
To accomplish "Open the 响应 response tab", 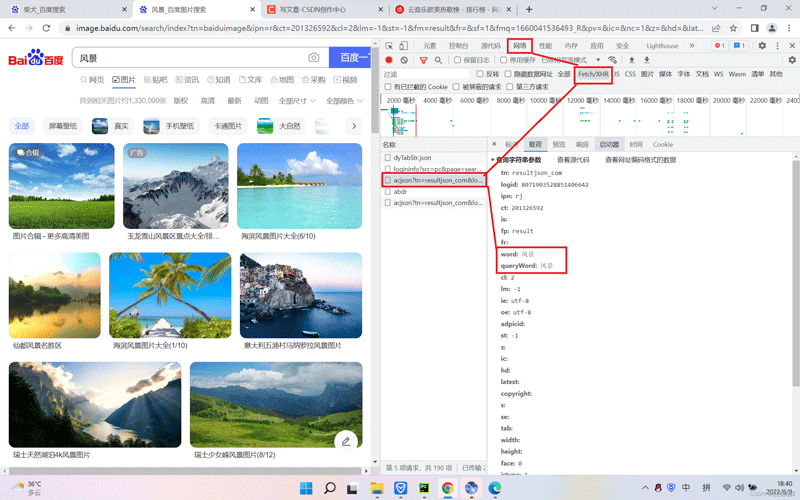I will coord(582,145).
